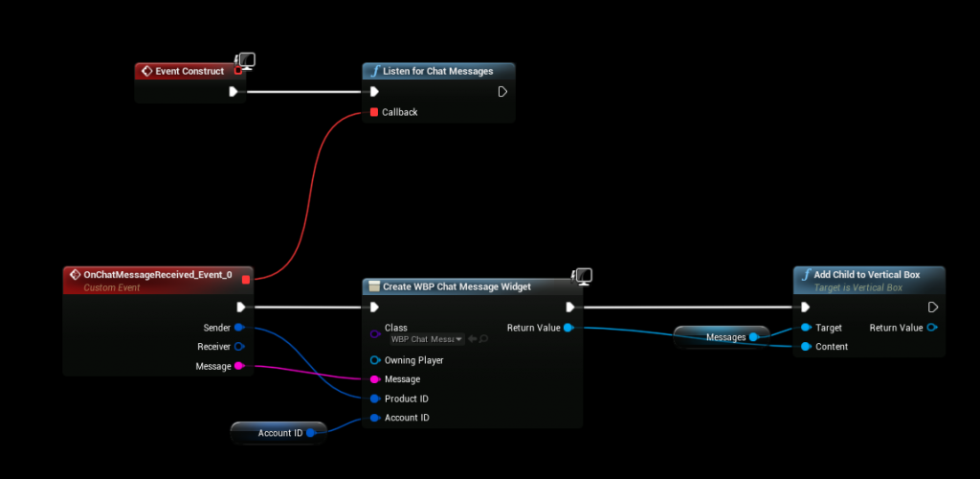Click the Return Value pin on Add Child node
980x479 pixels.
click(x=932, y=328)
